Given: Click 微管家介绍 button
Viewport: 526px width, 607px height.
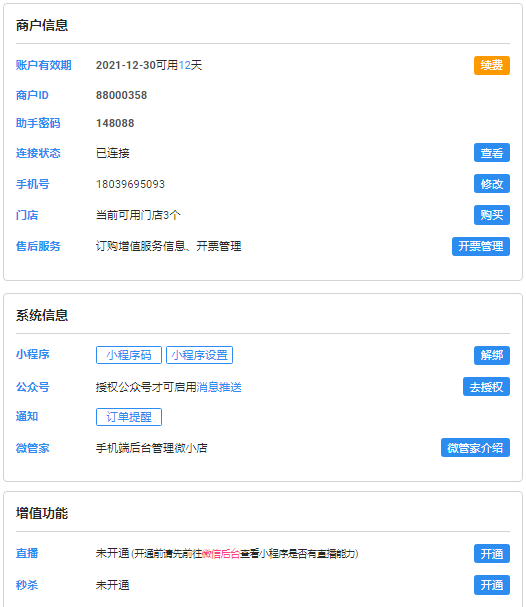Looking at the screenshot, I should tap(475, 448).
